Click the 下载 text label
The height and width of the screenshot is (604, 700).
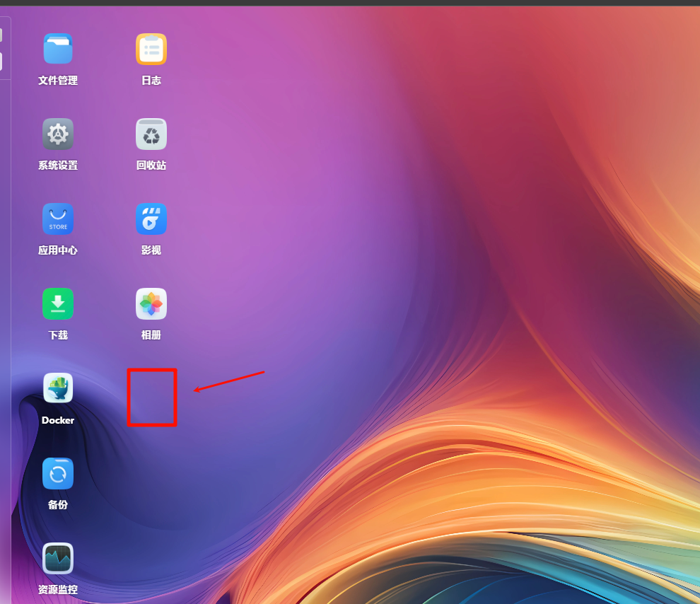58,335
